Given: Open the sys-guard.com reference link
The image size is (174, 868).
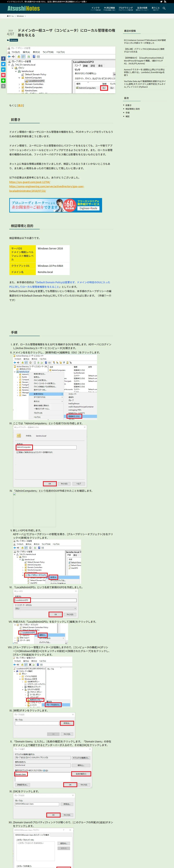Looking at the screenshot, I should 30,182.
